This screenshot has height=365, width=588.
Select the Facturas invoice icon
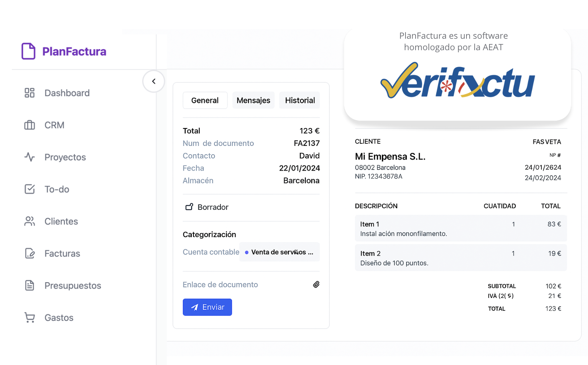coord(29,253)
